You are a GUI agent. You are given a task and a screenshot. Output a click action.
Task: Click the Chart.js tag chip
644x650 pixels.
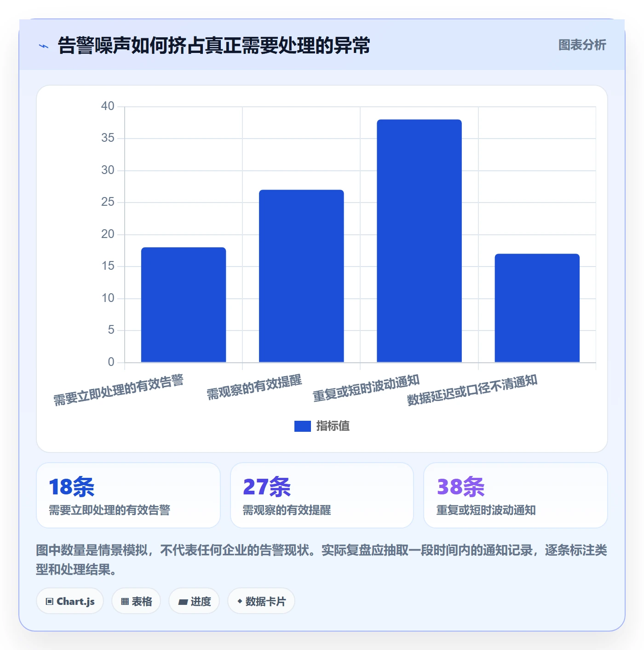tap(70, 601)
